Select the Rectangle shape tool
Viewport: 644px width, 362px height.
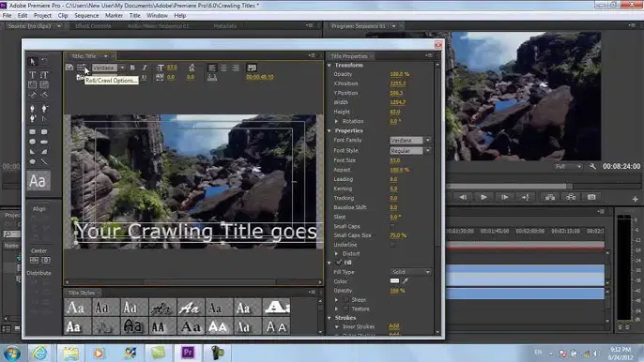(32, 131)
